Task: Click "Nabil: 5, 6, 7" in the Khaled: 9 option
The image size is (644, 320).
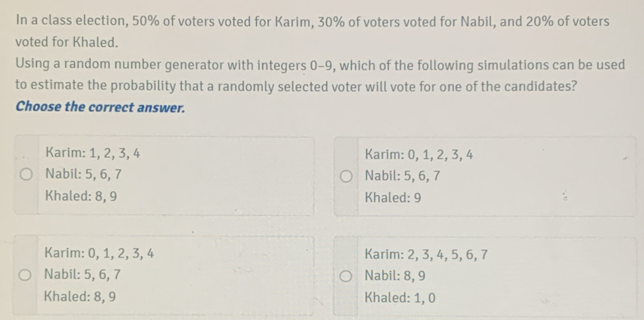Action: pos(402,176)
